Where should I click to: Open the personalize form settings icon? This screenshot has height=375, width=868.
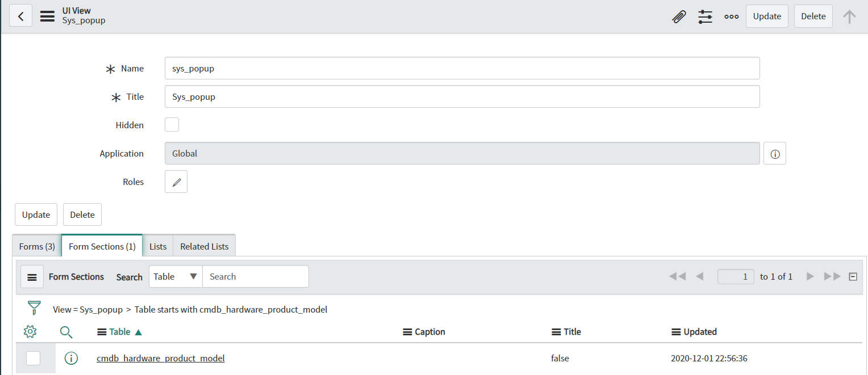coord(705,16)
